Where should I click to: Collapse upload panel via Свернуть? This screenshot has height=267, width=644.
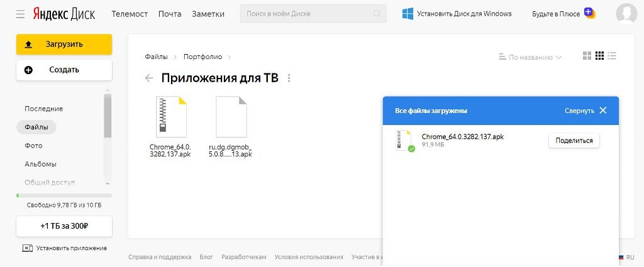pos(579,111)
